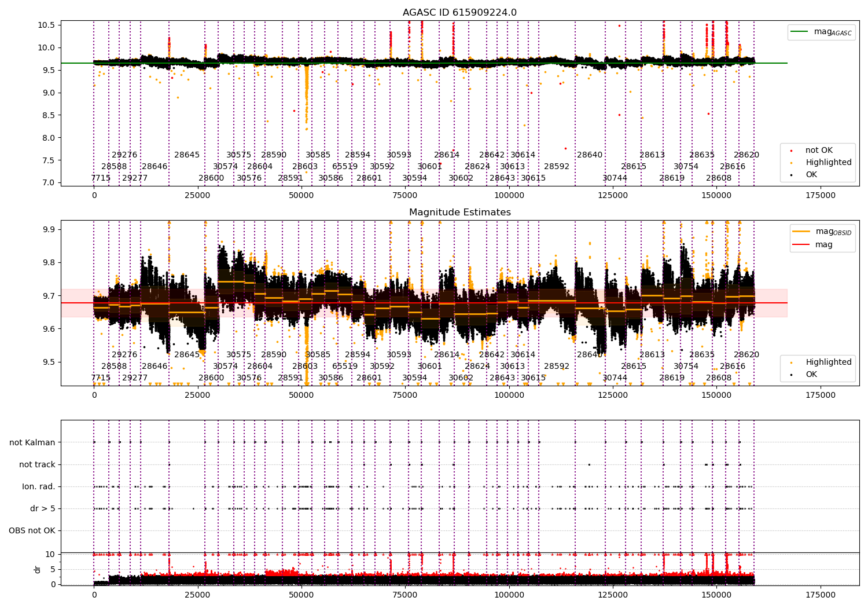Click obsid label 29277 in top plot

click(x=135, y=178)
